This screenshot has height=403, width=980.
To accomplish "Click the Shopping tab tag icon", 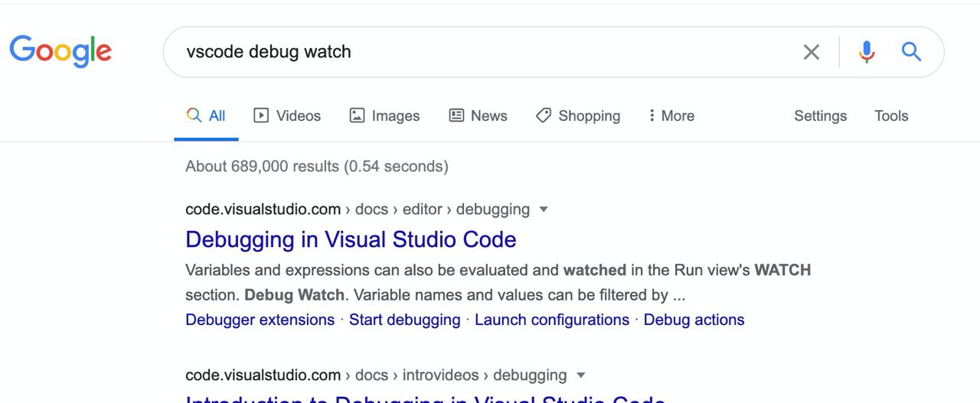I will (x=544, y=115).
